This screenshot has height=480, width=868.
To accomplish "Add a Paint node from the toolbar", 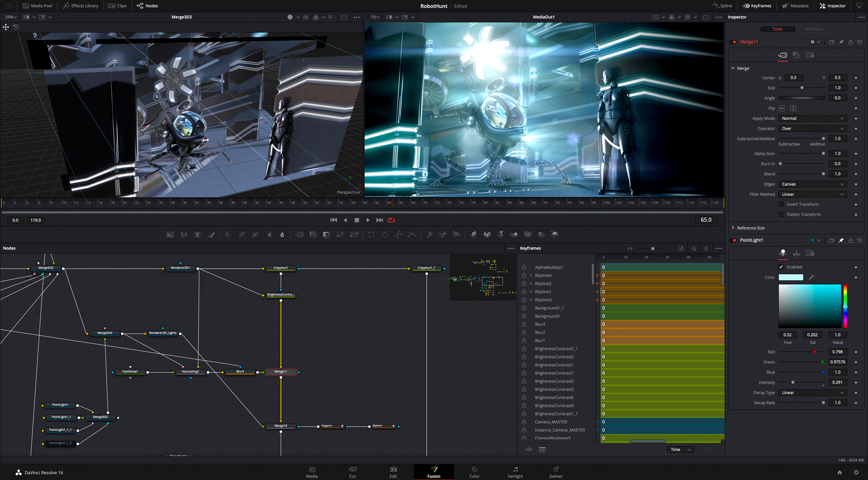I will pos(211,234).
